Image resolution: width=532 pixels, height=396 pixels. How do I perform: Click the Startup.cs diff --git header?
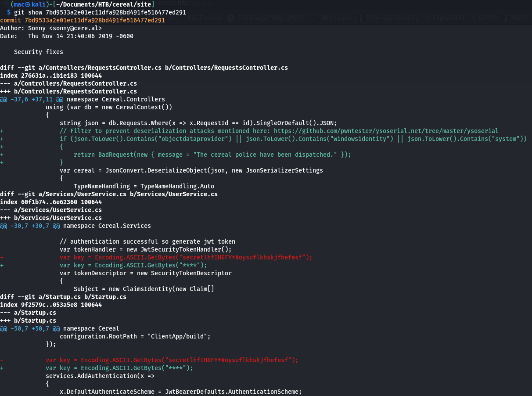(x=63, y=297)
